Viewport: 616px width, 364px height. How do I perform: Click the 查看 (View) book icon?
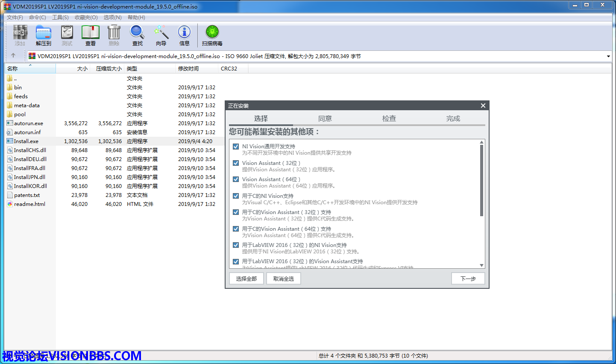(x=90, y=33)
